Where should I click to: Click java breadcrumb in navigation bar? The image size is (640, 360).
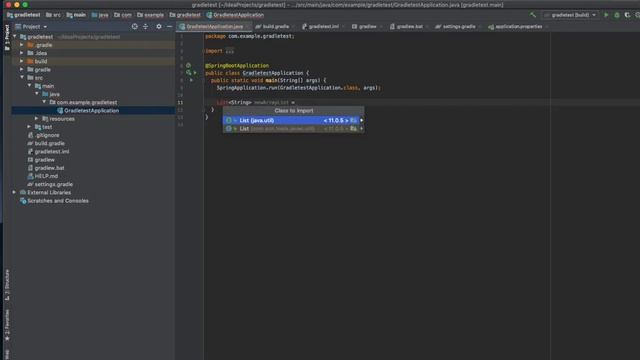(x=100, y=15)
